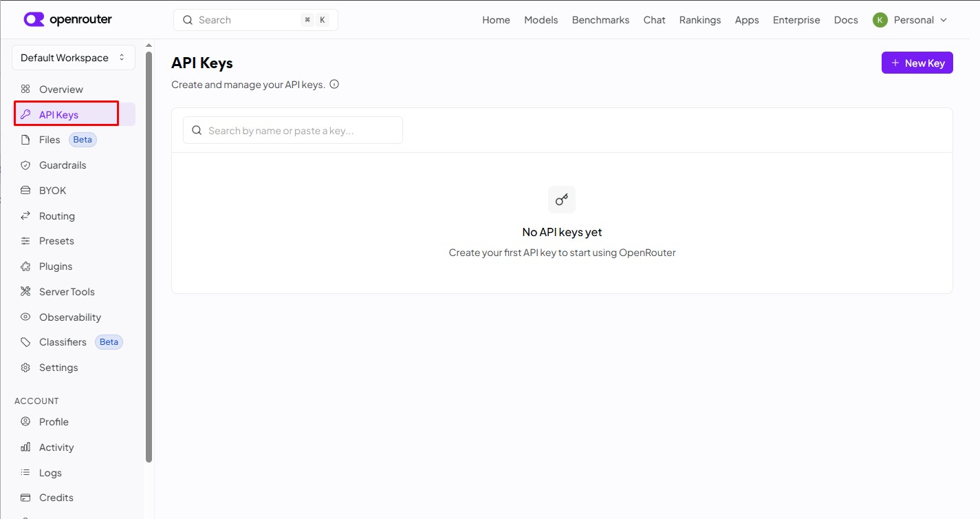The width and height of the screenshot is (980, 519).
Task: Click the openrouter wordmark text
Action: click(x=80, y=19)
